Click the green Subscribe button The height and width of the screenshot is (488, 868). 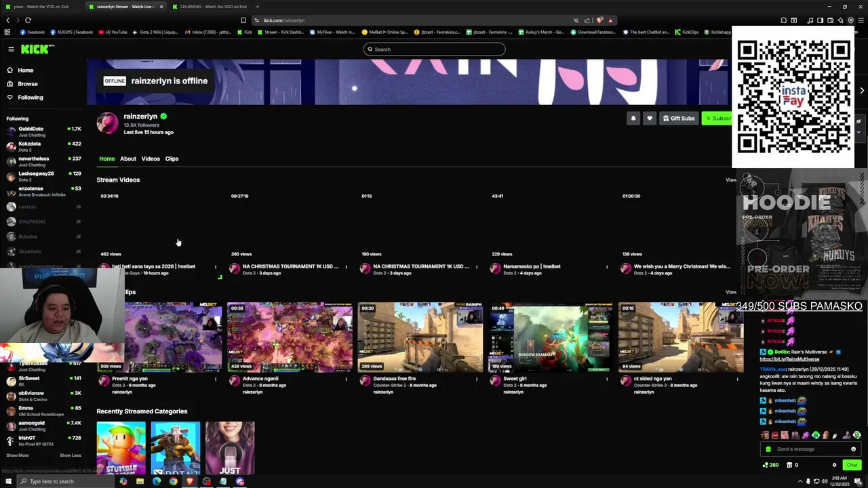[x=717, y=119]
